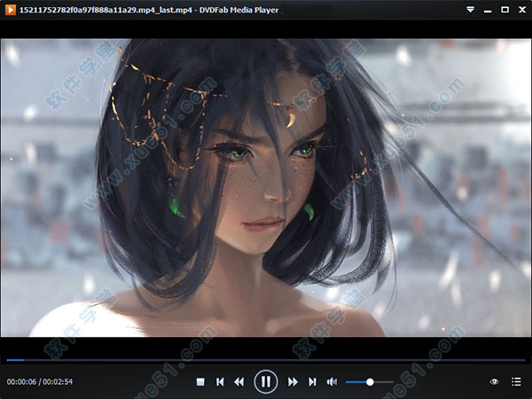Click the volume slider handle
The width and height of the screenshot is (532, 399).
point(370,382)
